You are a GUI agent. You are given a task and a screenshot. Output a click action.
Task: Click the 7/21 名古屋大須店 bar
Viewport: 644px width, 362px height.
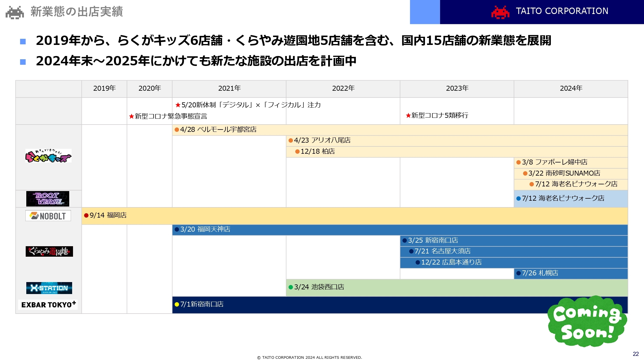click(514, 252)
